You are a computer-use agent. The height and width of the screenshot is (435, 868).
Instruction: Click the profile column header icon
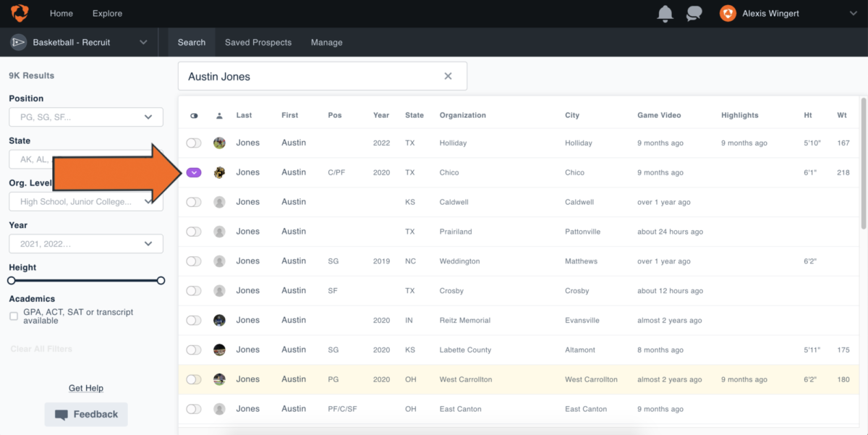coord(219,116)
